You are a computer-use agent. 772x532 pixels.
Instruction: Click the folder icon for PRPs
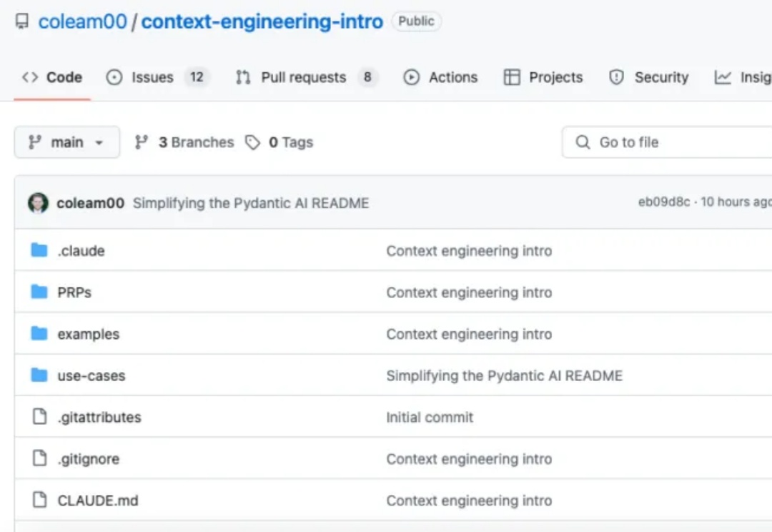39,292
